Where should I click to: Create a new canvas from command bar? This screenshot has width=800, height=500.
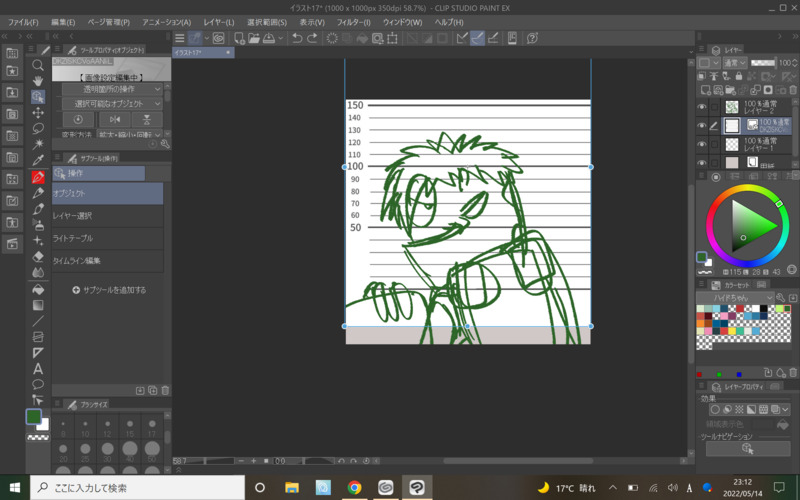point(239,38)
